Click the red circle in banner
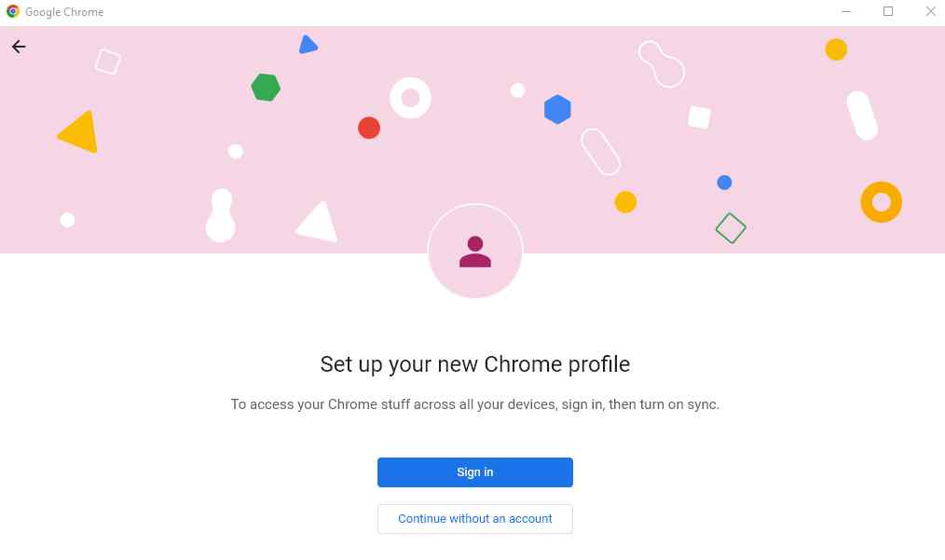Image resolution: width=945 pixels, height=560 pixels. (x=369, y=128)
